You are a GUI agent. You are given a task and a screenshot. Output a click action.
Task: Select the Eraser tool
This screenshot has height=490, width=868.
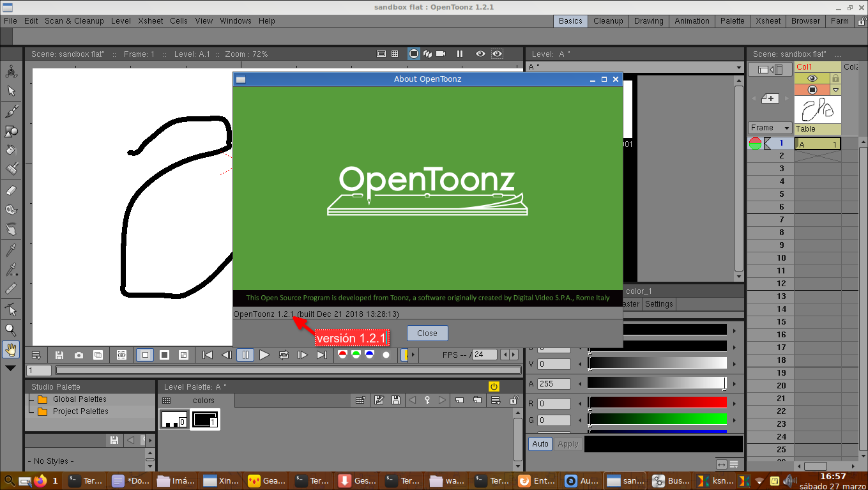[x=11, y=190]
